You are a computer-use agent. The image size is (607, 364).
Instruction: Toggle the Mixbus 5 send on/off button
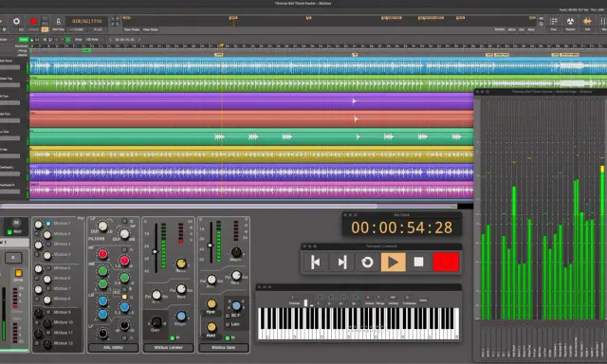click(48, 267)
